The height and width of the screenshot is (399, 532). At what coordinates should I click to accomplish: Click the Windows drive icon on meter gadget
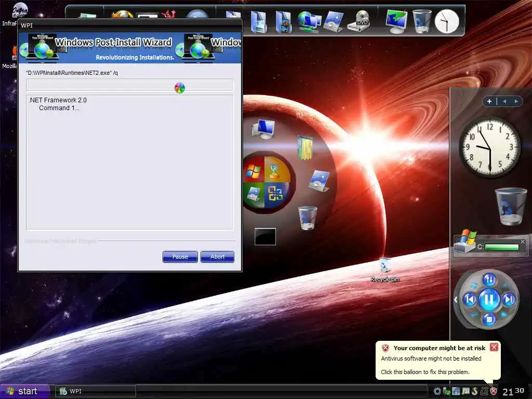click(x=466, y=240)
